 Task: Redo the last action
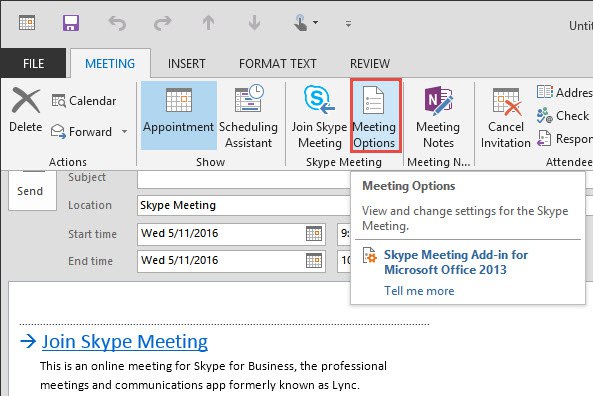162,23
